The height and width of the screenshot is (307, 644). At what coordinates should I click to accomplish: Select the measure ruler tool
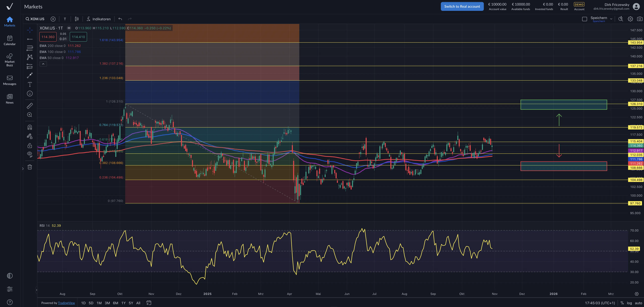click(30, 106)
